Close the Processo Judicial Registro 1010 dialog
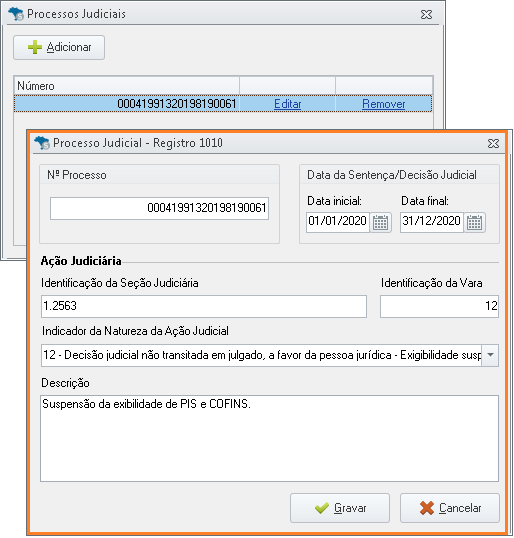The height and width of the screenshot is (538, 514). (x=493, y=143)
